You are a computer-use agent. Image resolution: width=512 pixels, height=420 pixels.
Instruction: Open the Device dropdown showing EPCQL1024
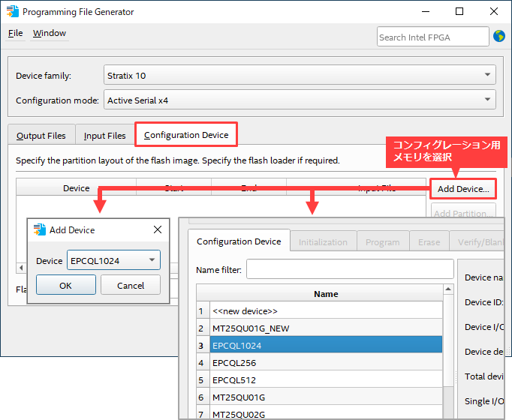[x=113, y=260]
